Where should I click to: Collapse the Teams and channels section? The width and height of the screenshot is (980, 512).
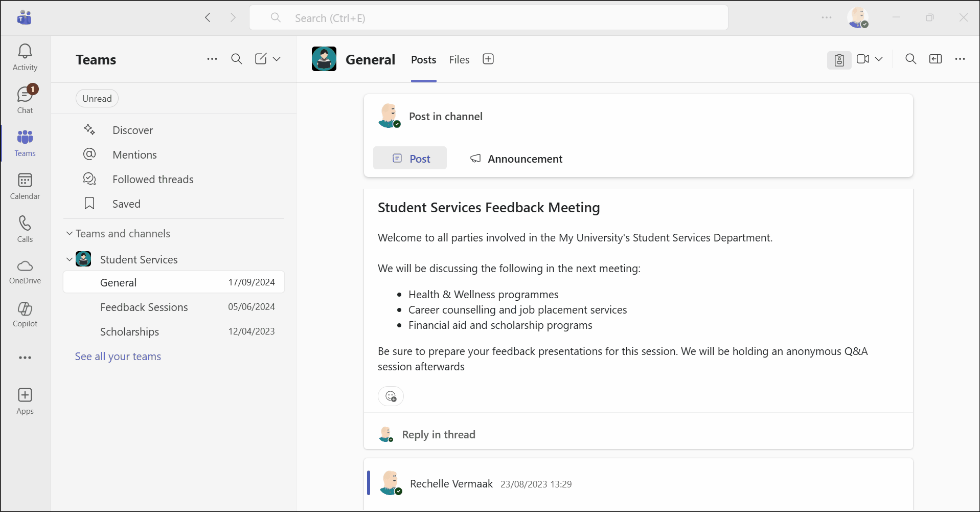[x=70, y=233]
